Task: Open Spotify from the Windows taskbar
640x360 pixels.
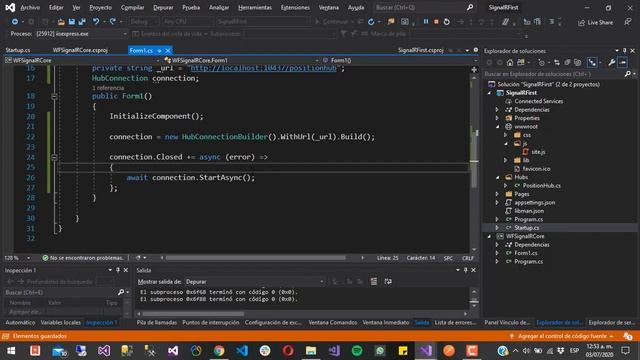Action: 357,351
